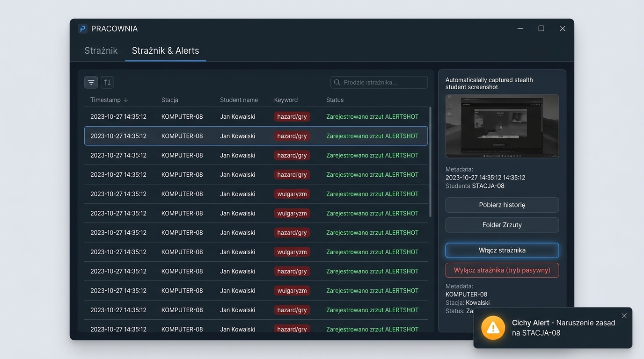644x359 pixels.
Task: Click first wulgaryzm keyword tag
Action: (x=292, y=194)
